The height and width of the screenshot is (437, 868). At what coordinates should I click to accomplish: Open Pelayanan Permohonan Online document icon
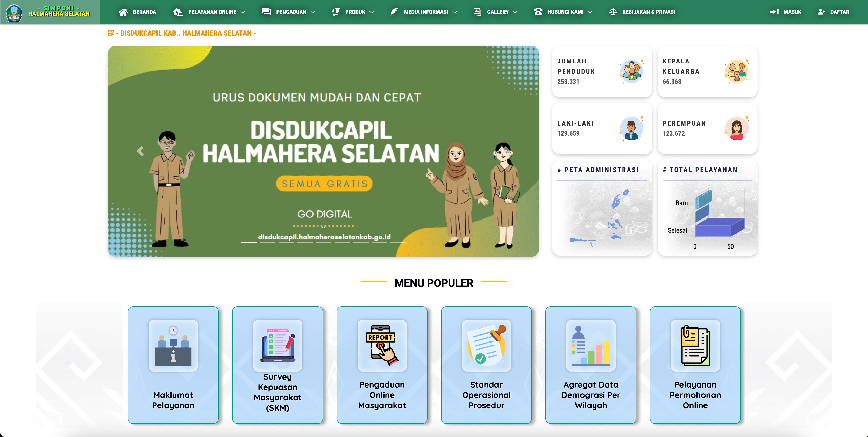pos(695,345)
